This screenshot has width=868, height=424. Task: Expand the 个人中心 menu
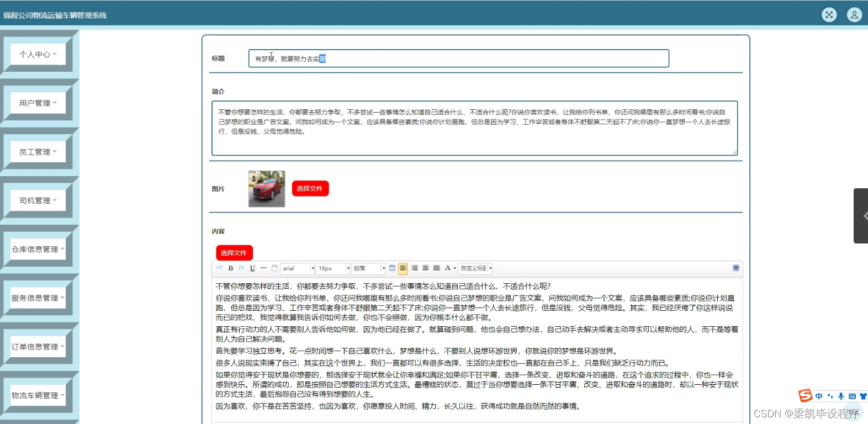click(38, 54)
